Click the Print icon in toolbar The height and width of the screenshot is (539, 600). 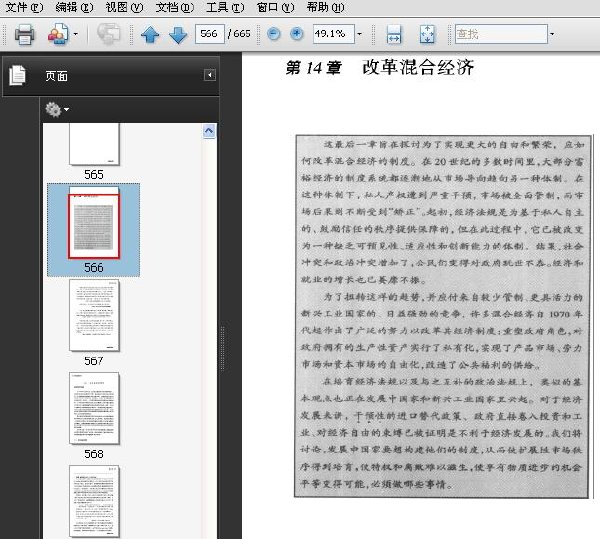click(24, 34)
